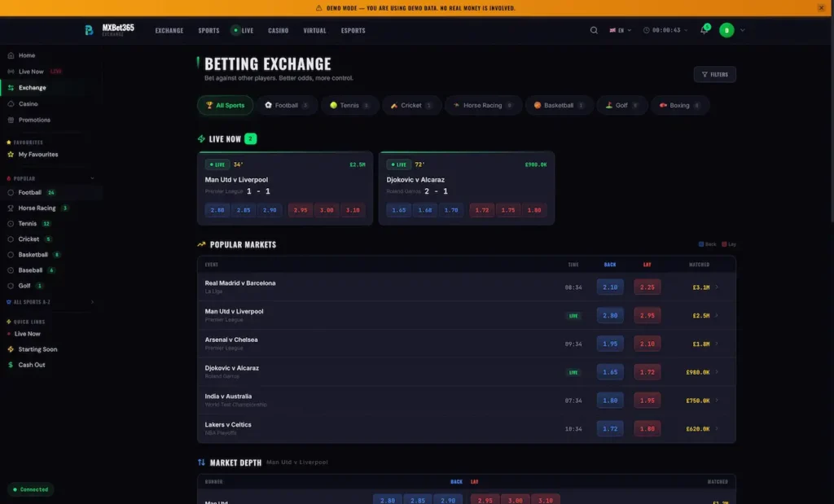This screenshot has height=504, width=834.
Task: Click the MXBet365 logo
Action: 110,30
